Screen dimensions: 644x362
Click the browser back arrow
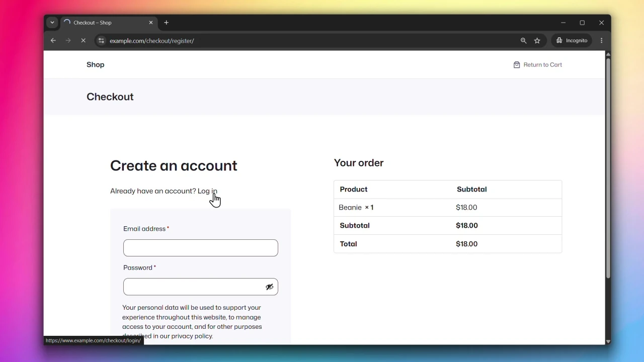point(53,41)
